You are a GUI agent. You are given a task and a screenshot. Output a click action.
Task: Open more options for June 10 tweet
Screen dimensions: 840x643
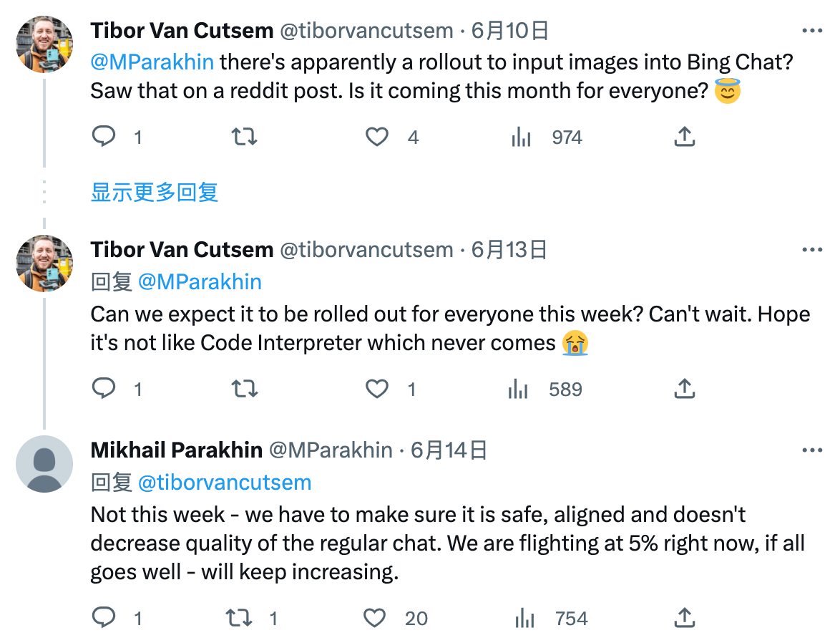click(x=812, y=32)
